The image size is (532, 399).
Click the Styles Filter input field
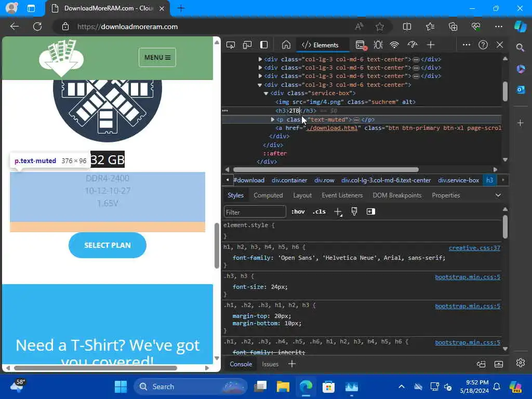pyautogui.click(x=255, y=212)
